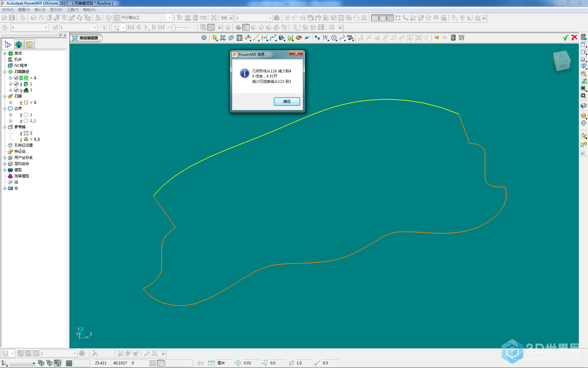Accept changes with the green check

point(566,37)
